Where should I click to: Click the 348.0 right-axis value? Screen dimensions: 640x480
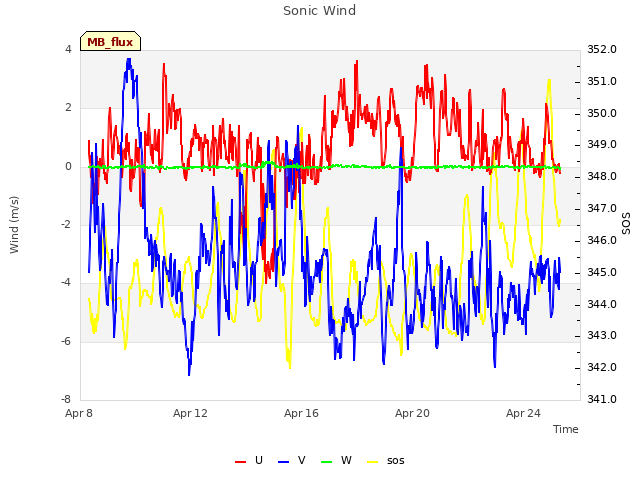pyautogui.click(x=602, y=176)
